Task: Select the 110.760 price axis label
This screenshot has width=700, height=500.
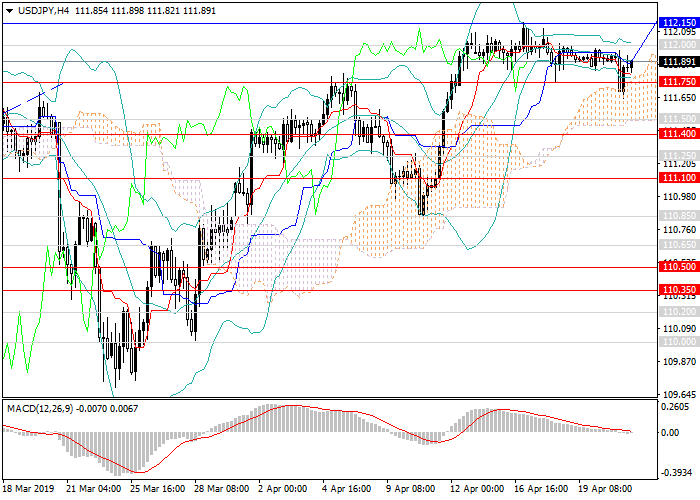Action: click(x=679, y=229)
